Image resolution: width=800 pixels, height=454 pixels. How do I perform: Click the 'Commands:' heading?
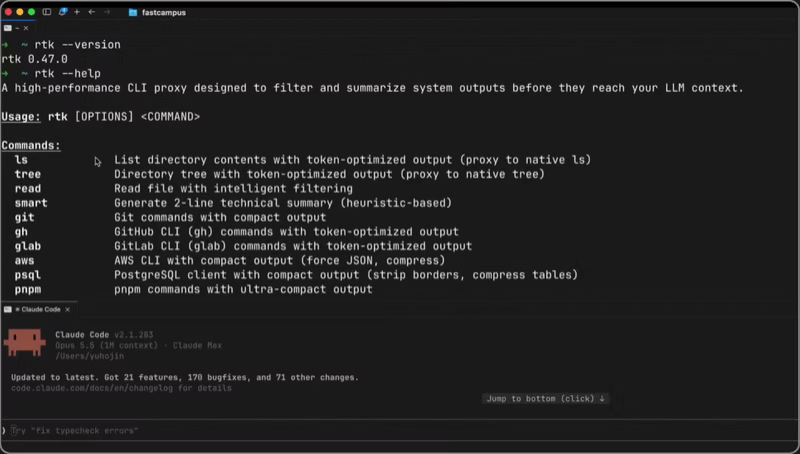(x=31, y=145)
